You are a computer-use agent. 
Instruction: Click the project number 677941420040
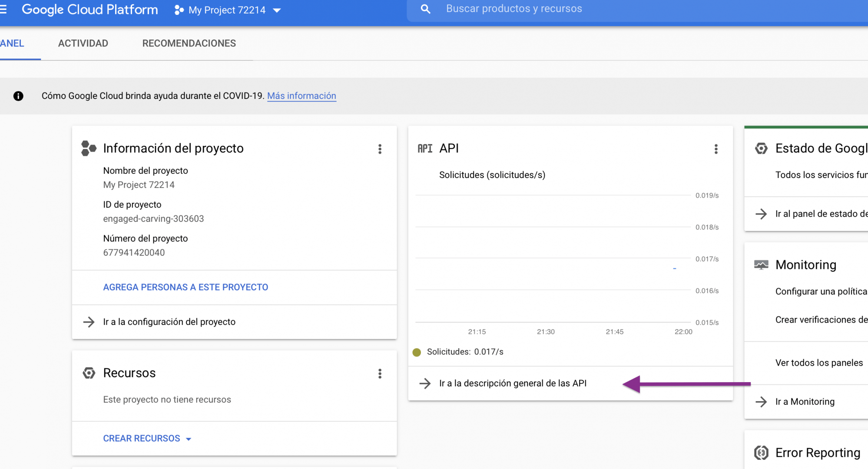(x=134, y=253)
